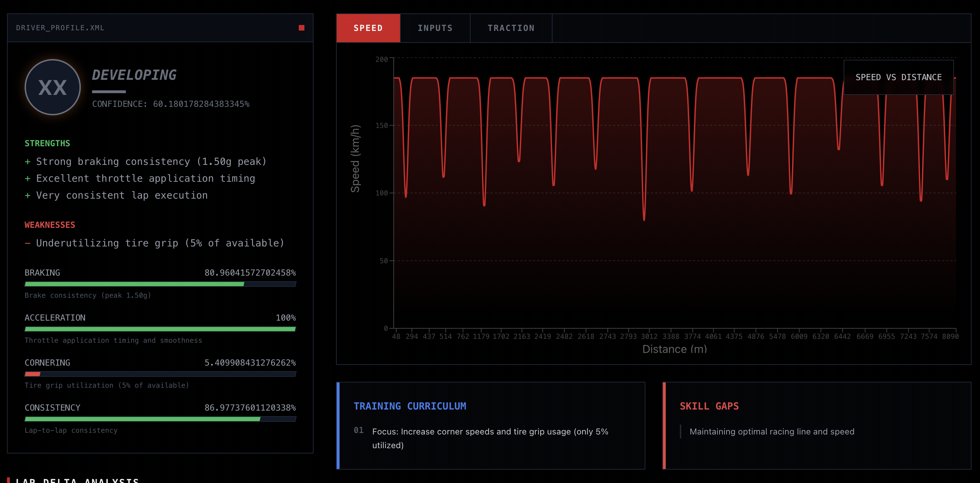Click the CORNERING red progress bar

pyautogui.click(x=33, y=374)
